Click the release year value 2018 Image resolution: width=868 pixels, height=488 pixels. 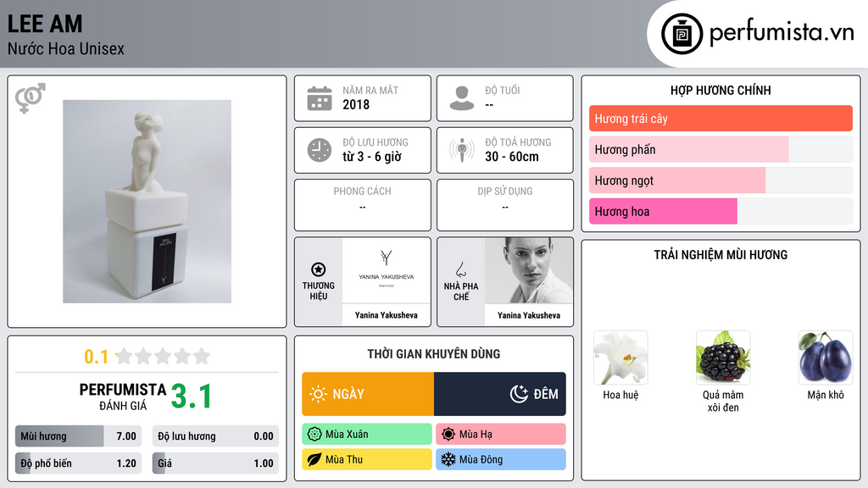[356, 104]
